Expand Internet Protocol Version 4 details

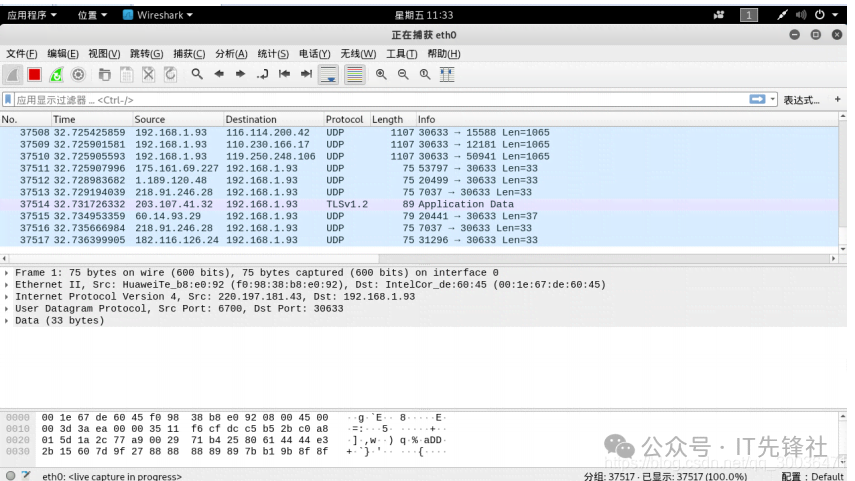click(x=7, y=297)
